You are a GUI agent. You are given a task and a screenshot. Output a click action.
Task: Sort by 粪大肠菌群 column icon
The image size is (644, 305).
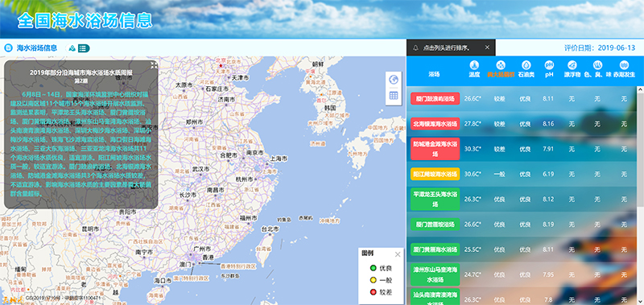(x=500, y=65)
